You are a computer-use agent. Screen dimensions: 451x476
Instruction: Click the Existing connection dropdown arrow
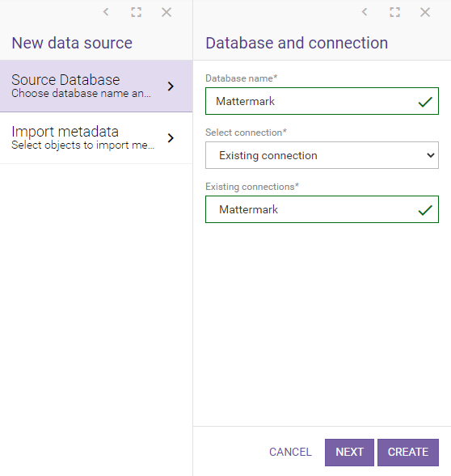[x=430, y=155]
